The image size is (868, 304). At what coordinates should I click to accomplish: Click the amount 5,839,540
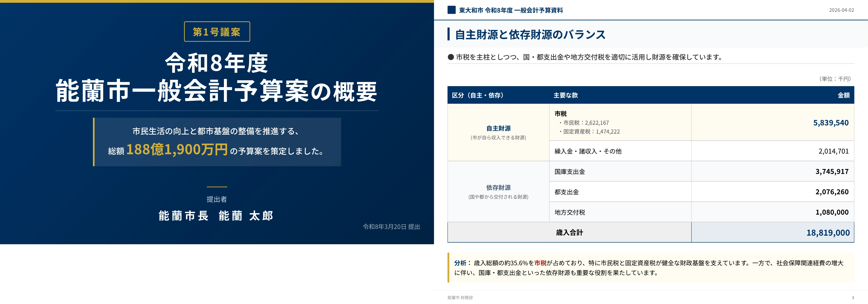click(831, 123)
